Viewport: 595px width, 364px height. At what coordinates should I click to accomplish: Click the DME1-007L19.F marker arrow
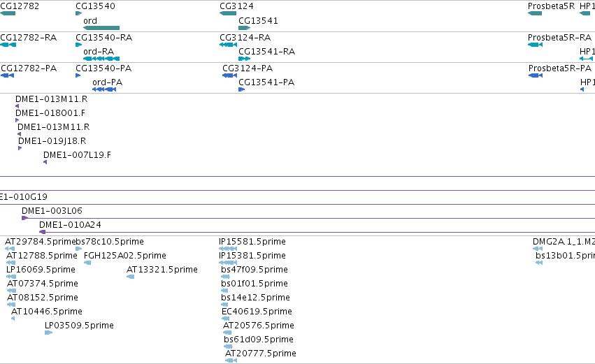click(x=45, y=162)
